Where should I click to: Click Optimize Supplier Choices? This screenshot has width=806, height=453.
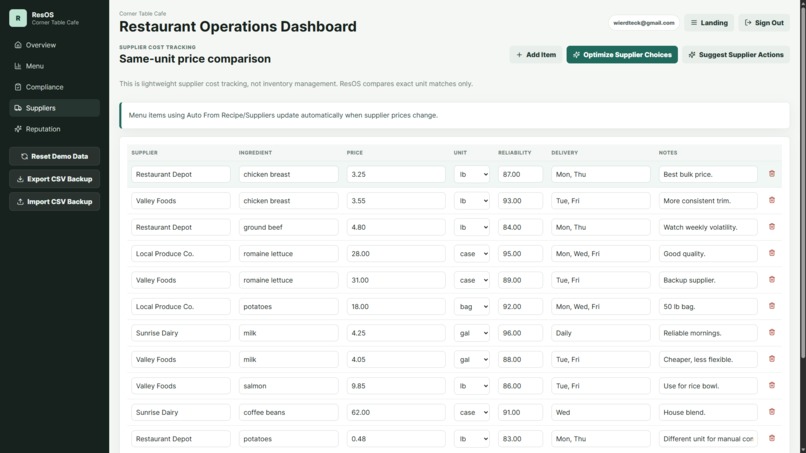(622, 55)
